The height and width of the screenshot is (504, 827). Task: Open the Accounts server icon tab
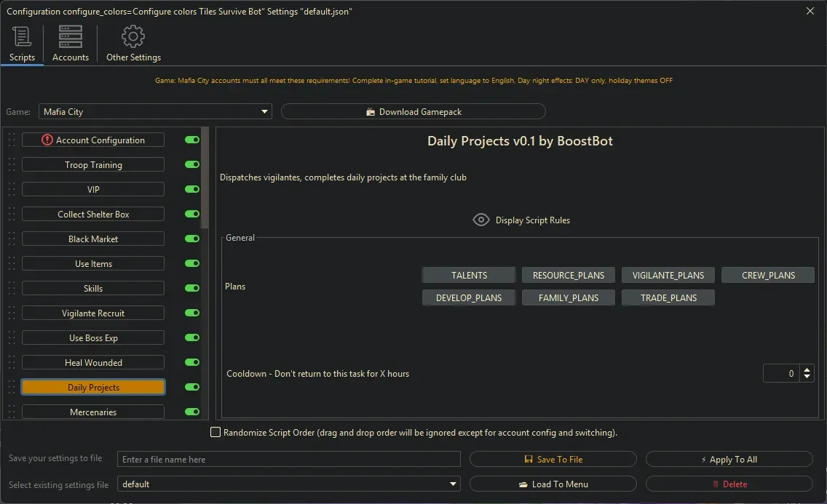point(71,37)
